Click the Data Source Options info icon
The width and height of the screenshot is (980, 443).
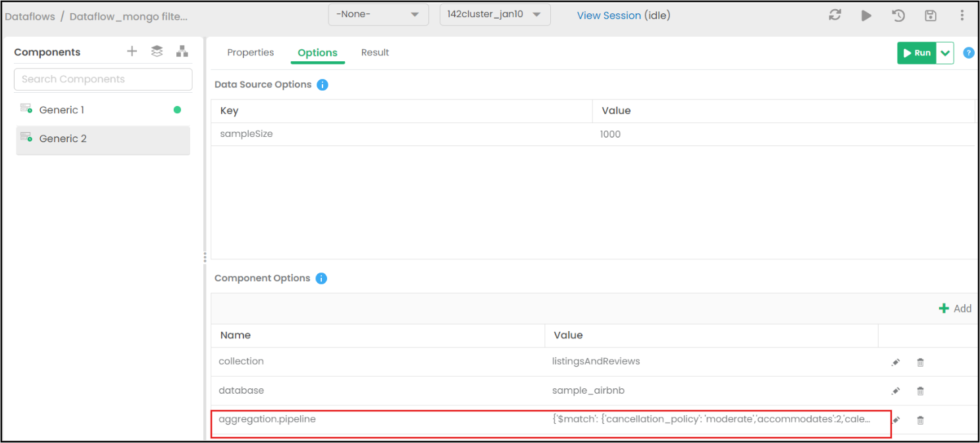pyautogui.click(x=322, y=85)
